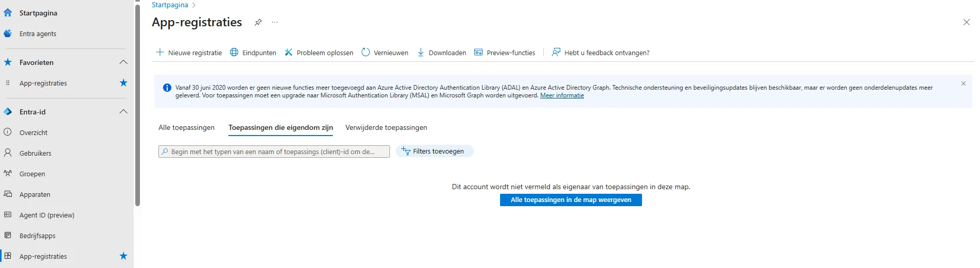Open Groepen people icon
Viewport: 980px width, 268px height.
point(8,173)
